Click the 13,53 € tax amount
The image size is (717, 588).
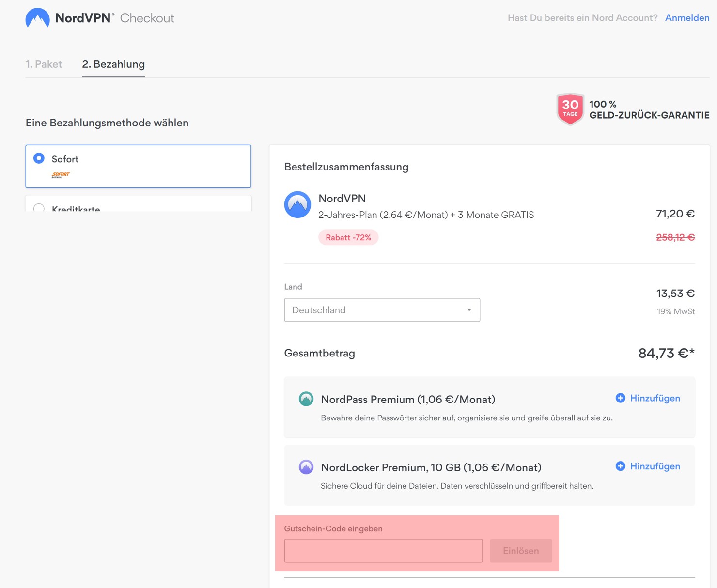(x=675, y=293)
